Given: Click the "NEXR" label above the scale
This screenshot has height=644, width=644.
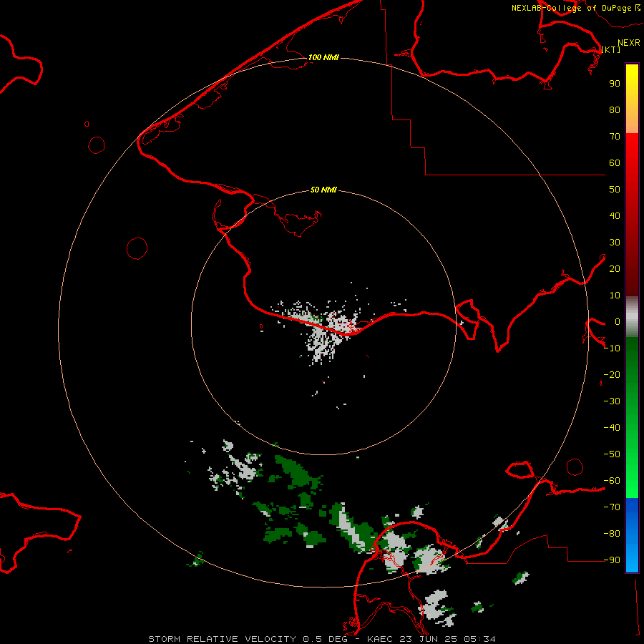Looking at the screenshot, I should [x=629, y=43].
